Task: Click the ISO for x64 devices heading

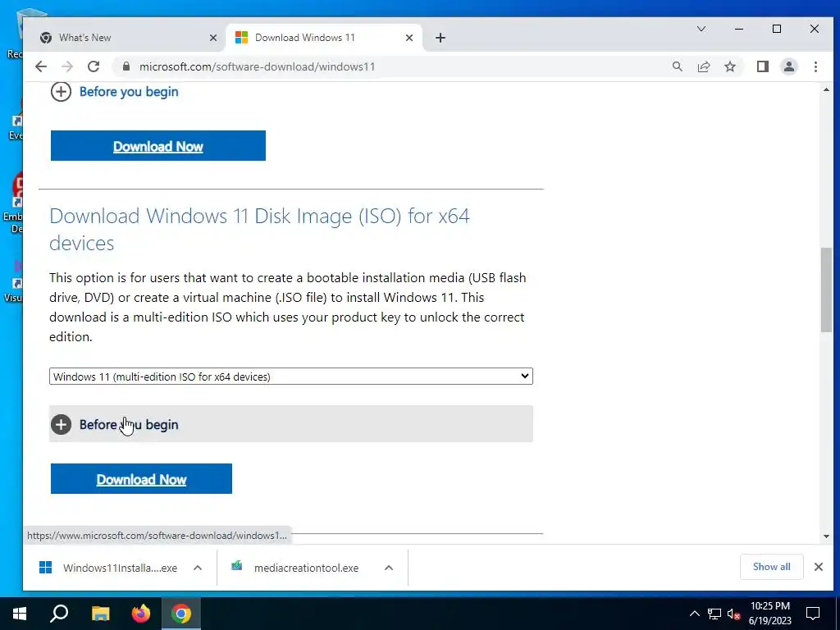Action: point(259,230)
